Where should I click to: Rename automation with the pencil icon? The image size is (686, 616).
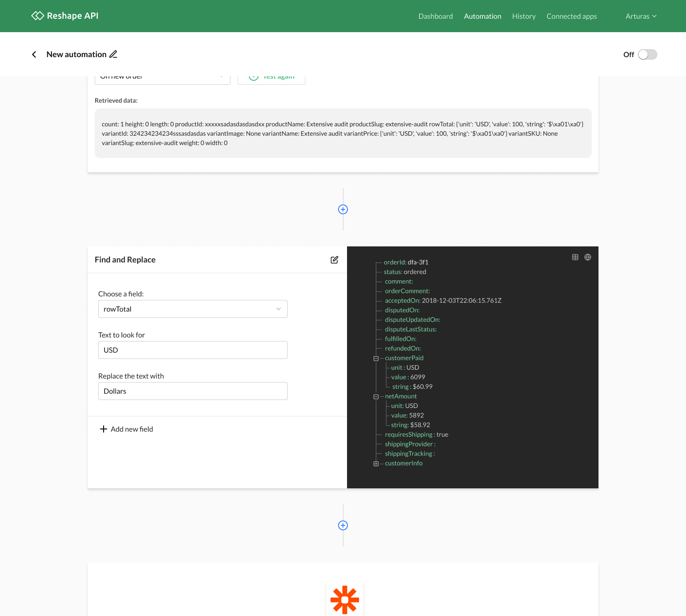pyautogui.click(x=113, y=54)
